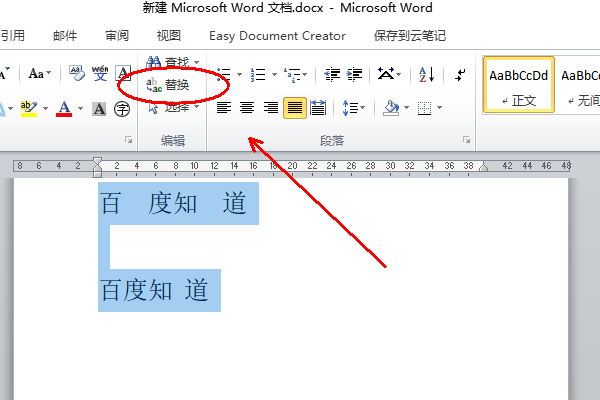This screenshot has width=600, height=400.
Task: Click the left indent box on ruler
Action: click(x=97, y=175)
